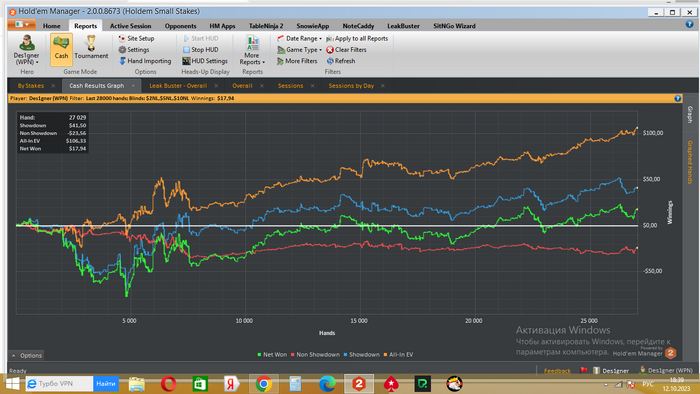Open the Des1gner hero selector
This screenshot has width=700, height=394.
point(27,50)
